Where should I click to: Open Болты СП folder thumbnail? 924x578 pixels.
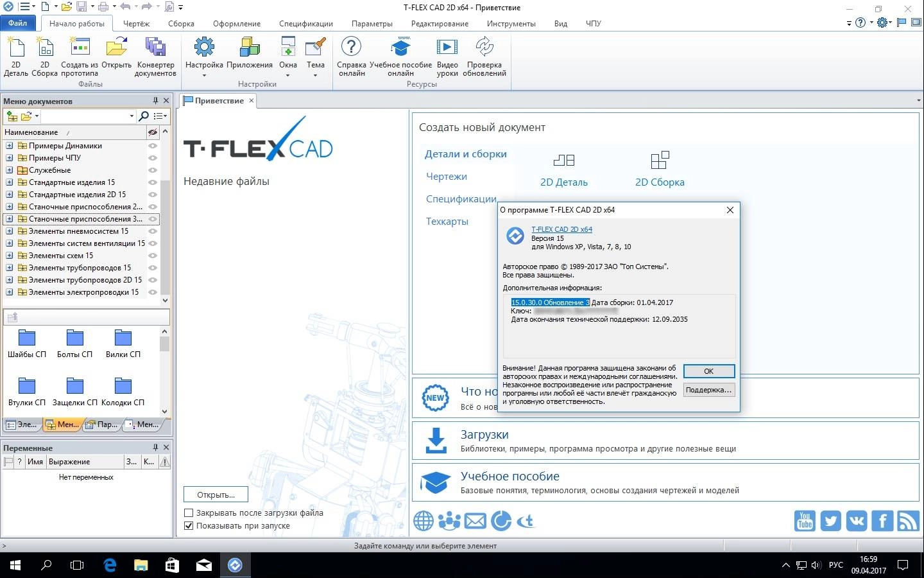click(x=75, y=338)
